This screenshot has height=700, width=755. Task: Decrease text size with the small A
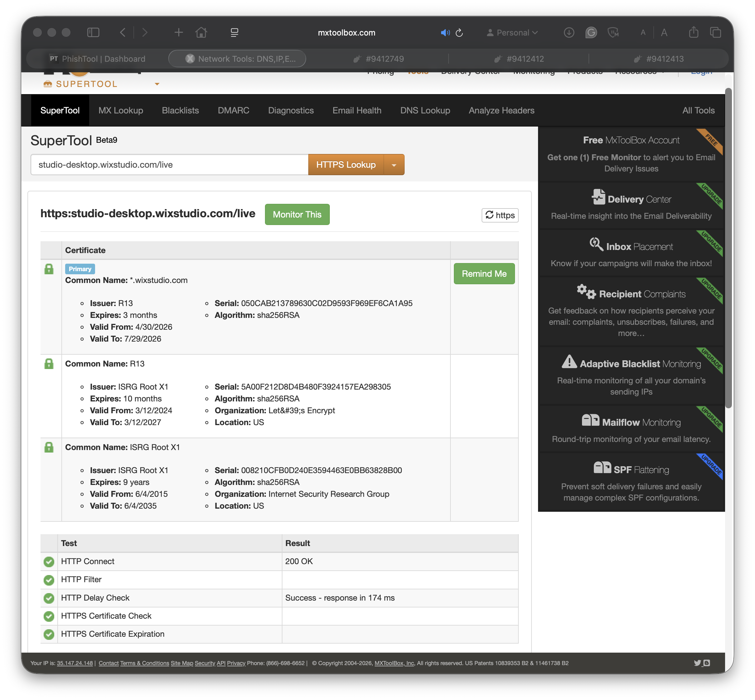(643, 33)
